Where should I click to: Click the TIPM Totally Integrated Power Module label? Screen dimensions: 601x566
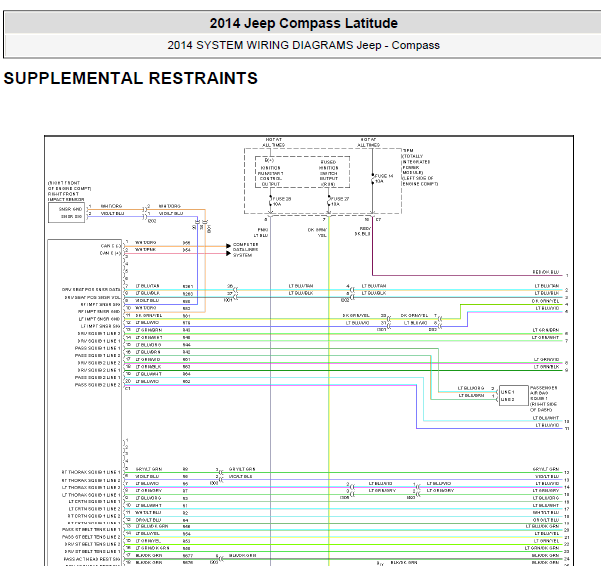pos(420,167)
